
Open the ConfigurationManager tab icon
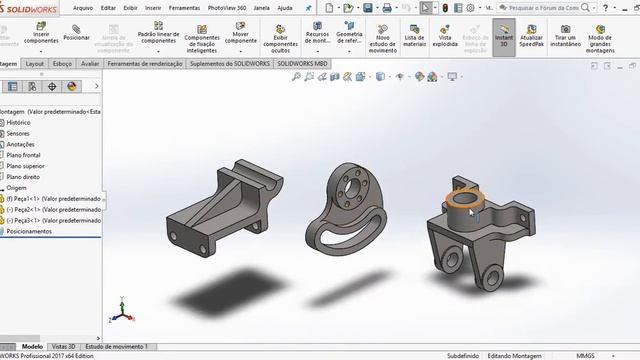coord(32,86)
